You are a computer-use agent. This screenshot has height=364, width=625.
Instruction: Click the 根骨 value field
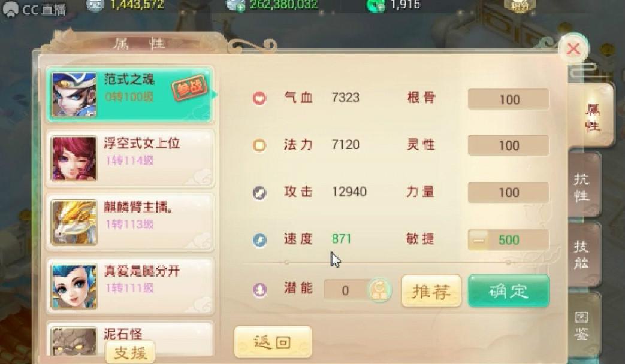click(x=509, y=99)
